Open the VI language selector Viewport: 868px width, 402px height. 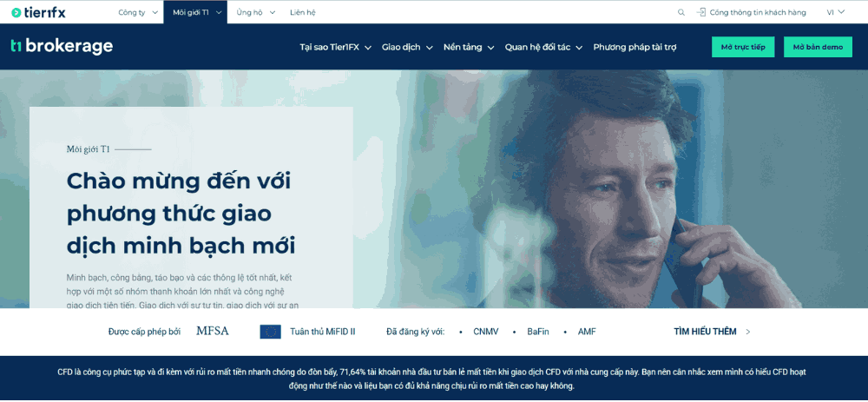(835, 12)
